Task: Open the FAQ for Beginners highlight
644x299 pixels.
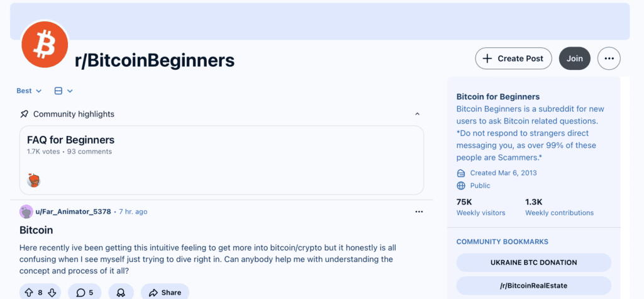Action: (x=71, y=140)
